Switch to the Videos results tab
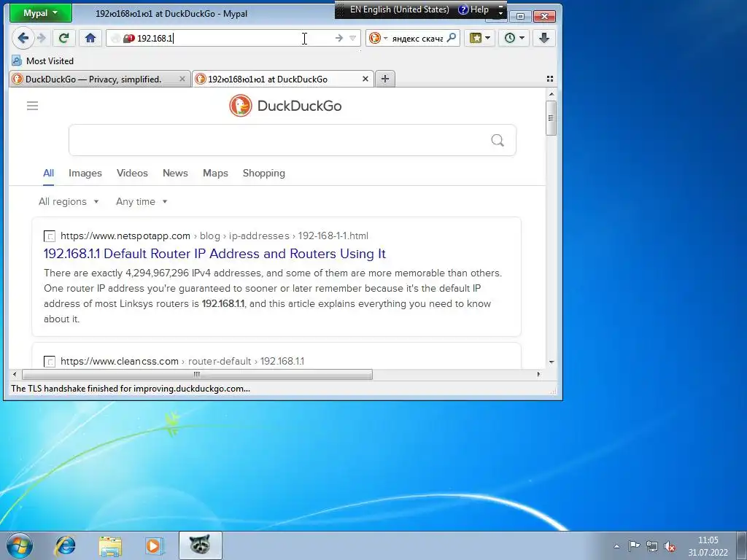747x560 pixels. 133,174
